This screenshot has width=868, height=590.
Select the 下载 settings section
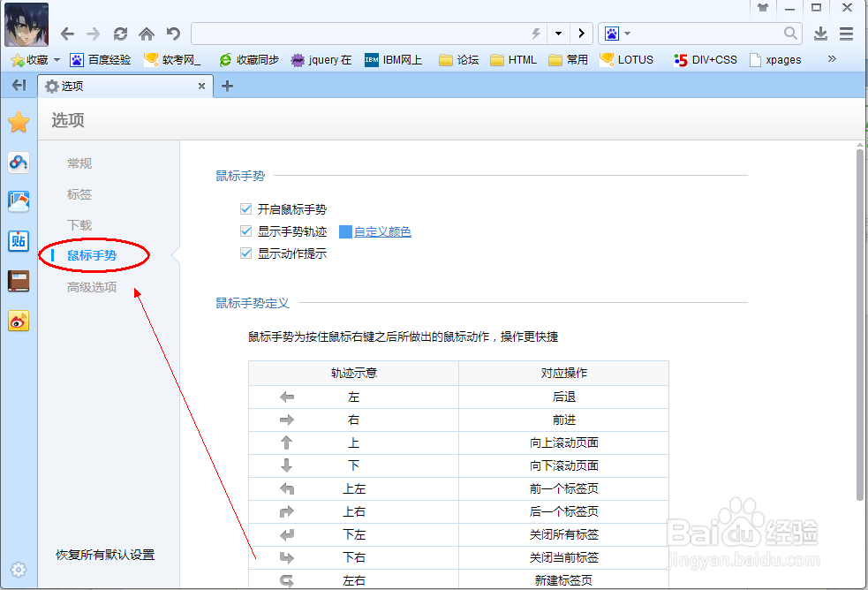79,225
